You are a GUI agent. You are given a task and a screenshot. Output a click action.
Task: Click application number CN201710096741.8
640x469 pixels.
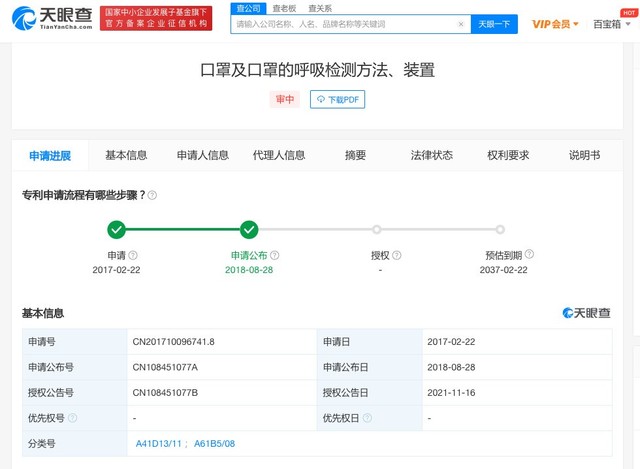(173, 342)
